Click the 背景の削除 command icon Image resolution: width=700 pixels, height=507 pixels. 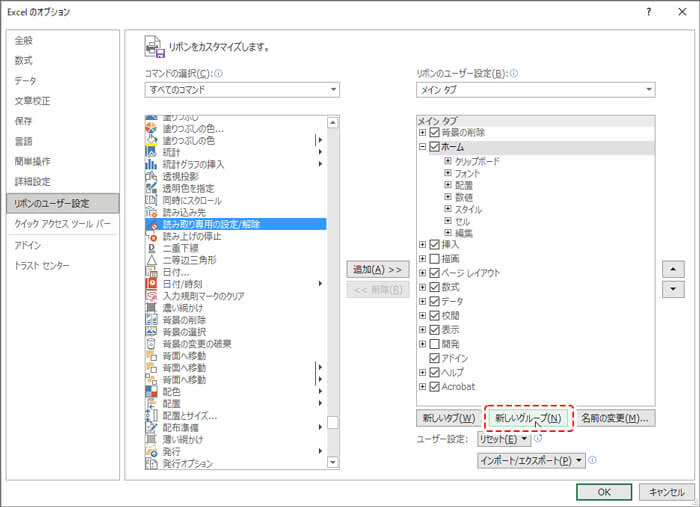point(151,320)
